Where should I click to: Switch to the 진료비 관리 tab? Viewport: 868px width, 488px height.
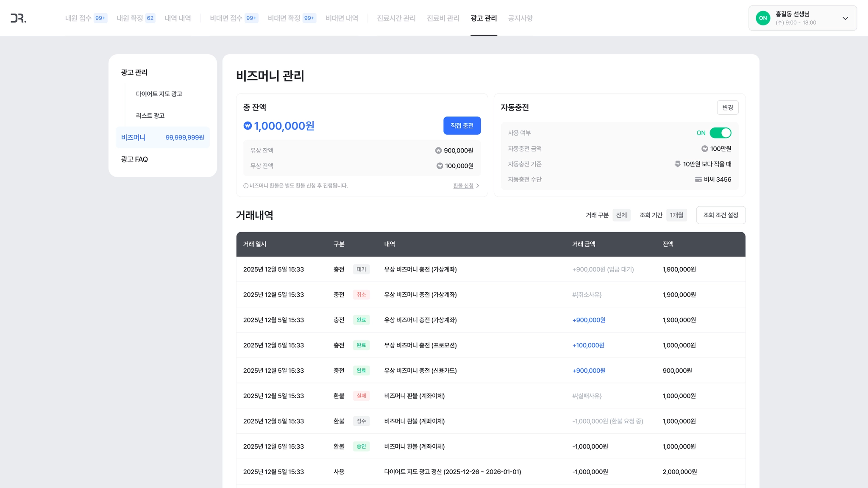coord(443,18)
